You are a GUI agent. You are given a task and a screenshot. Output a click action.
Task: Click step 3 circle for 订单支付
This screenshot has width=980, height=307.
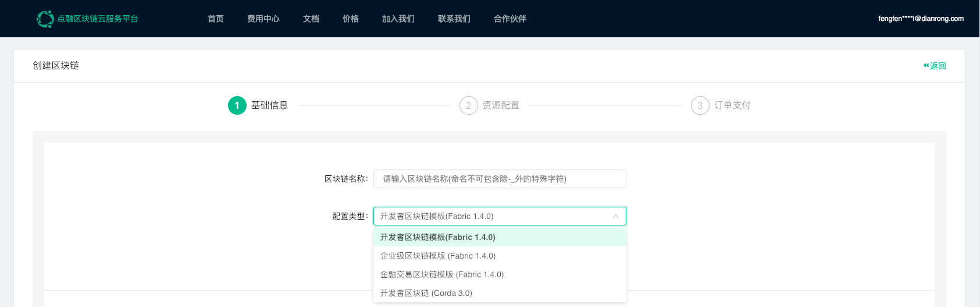point(700,105)
